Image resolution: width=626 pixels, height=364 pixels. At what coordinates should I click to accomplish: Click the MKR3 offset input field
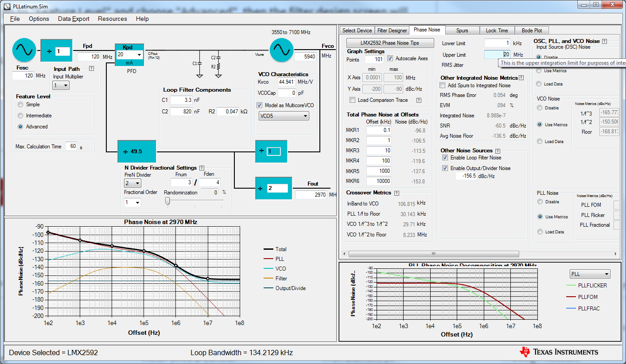pos(379,151)
